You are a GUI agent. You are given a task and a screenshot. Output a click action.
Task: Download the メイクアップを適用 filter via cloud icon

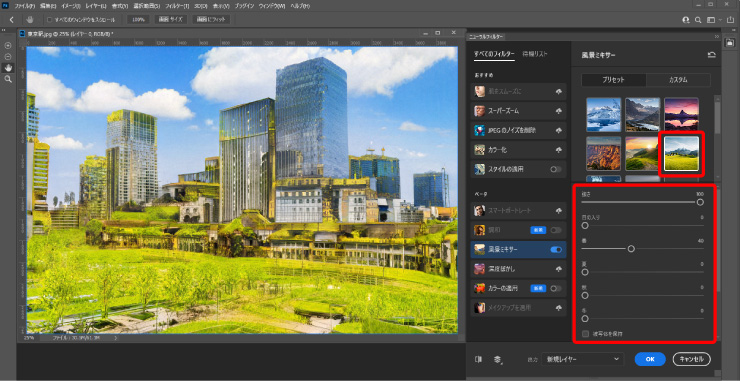tap(559, 308)
